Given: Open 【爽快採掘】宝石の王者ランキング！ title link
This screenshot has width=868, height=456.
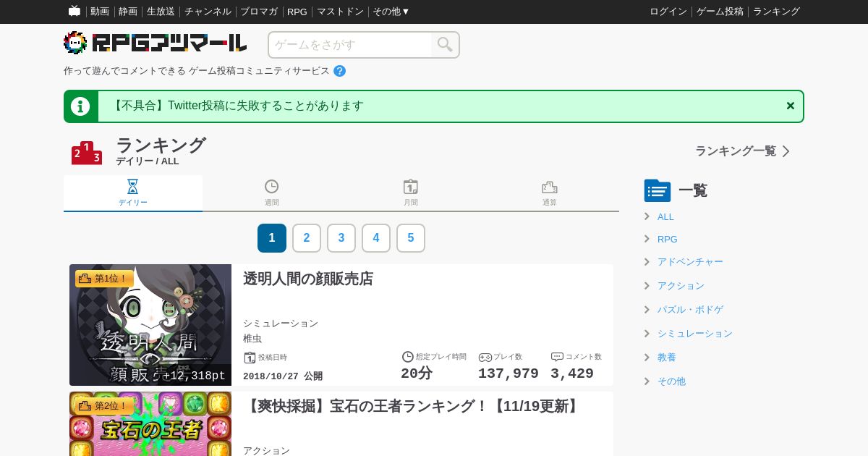Looking at the screenshot, I should pos(413,406).
